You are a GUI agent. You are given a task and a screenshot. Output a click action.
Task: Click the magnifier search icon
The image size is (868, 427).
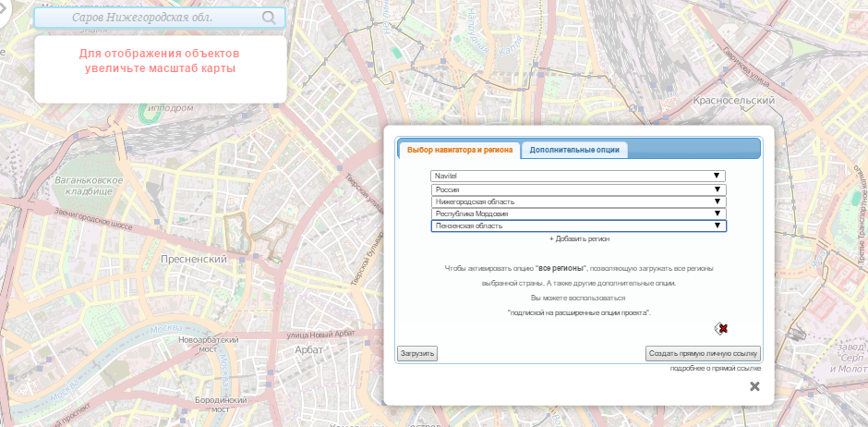click(x=269, y=18)
